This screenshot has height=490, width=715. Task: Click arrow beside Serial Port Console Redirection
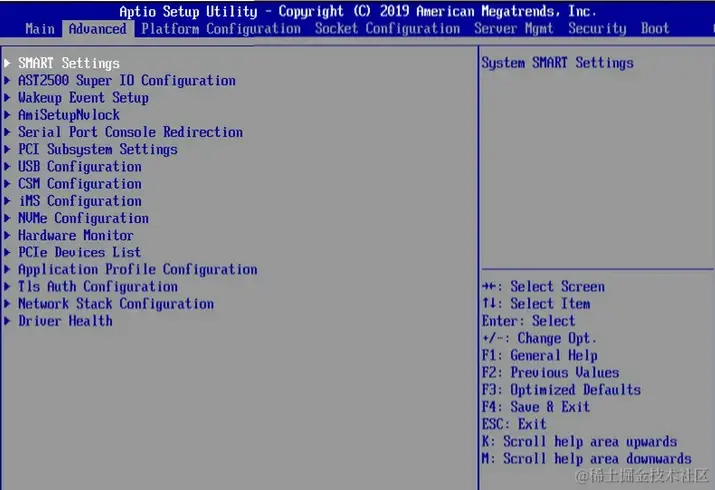point(7,132)
